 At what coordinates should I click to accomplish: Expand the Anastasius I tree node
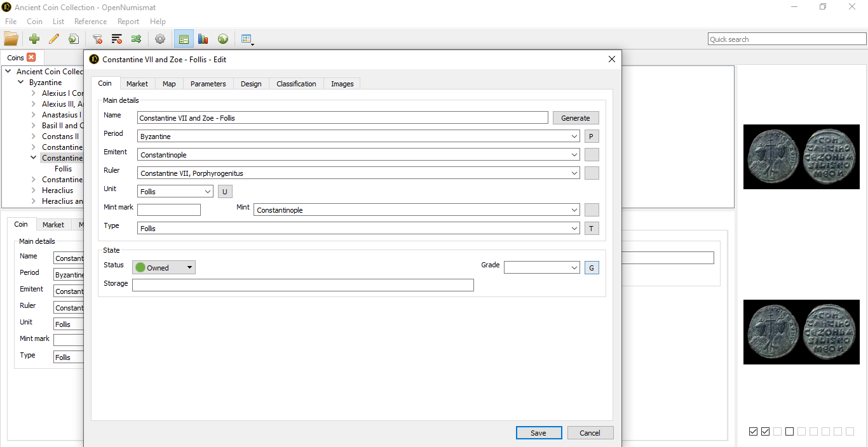34,115
